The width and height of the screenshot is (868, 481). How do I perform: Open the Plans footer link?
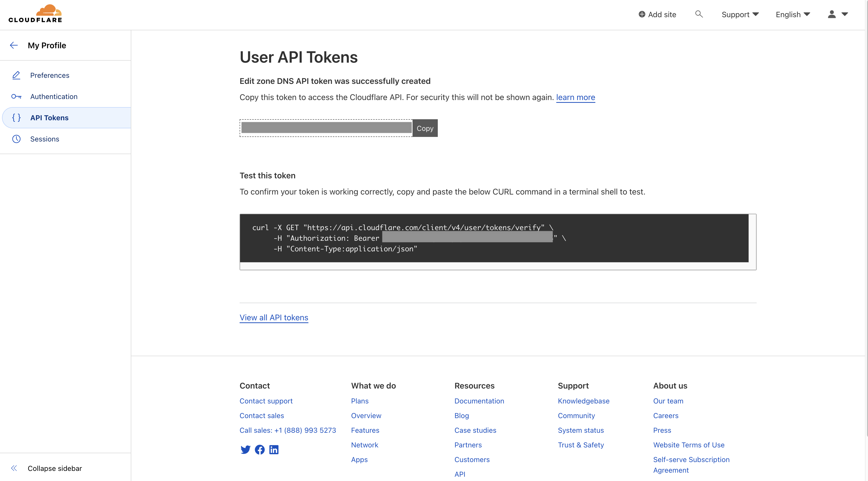360,401
